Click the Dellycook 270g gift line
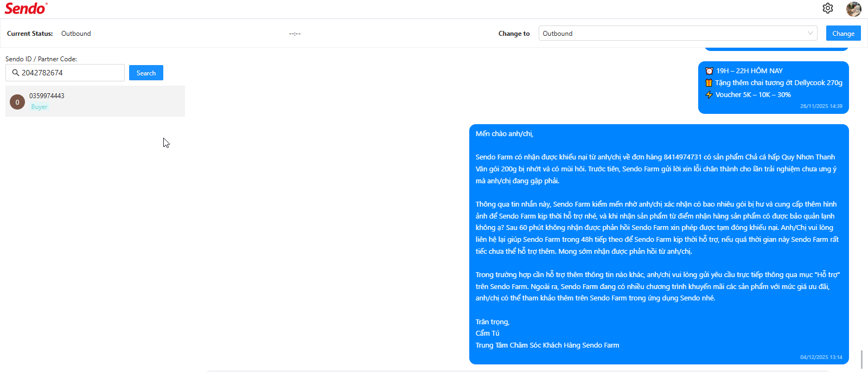Screen dimensions: 868x372 tap(778, 83)
